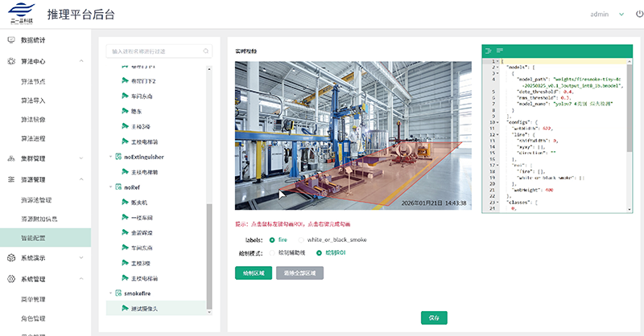This screenshot has height=336, width=644.
Task: Select the fire label radio button
Action: click(x=273, y=240)
